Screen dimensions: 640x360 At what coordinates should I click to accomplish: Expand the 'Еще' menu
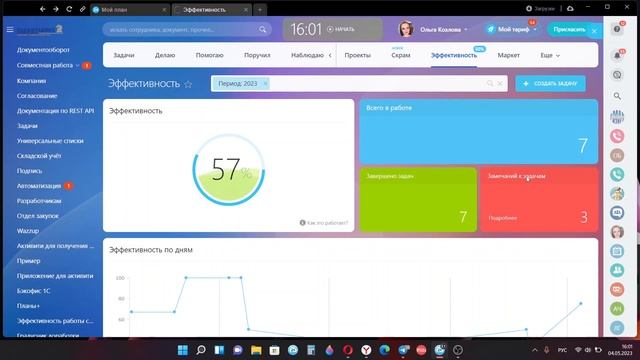tap(550, 55)
